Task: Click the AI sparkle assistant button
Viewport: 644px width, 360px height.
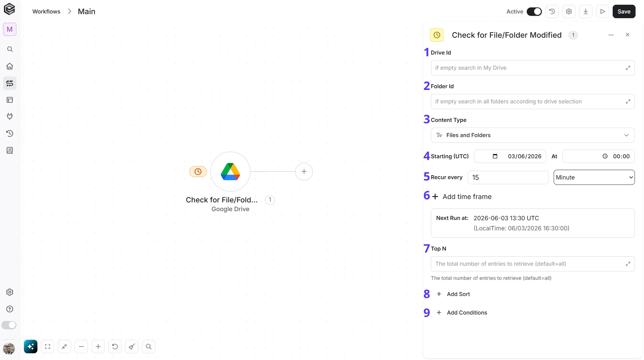Action: [31, 347]
